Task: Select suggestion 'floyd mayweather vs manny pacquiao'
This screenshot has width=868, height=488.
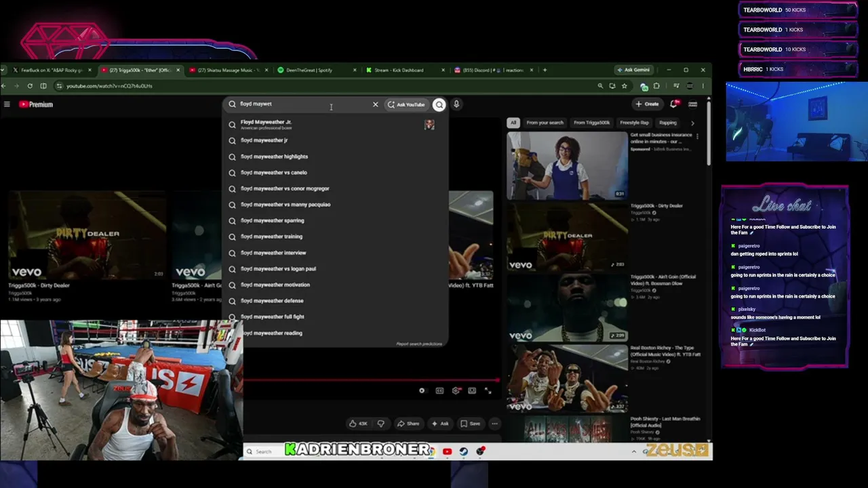Action: point(335,205)
